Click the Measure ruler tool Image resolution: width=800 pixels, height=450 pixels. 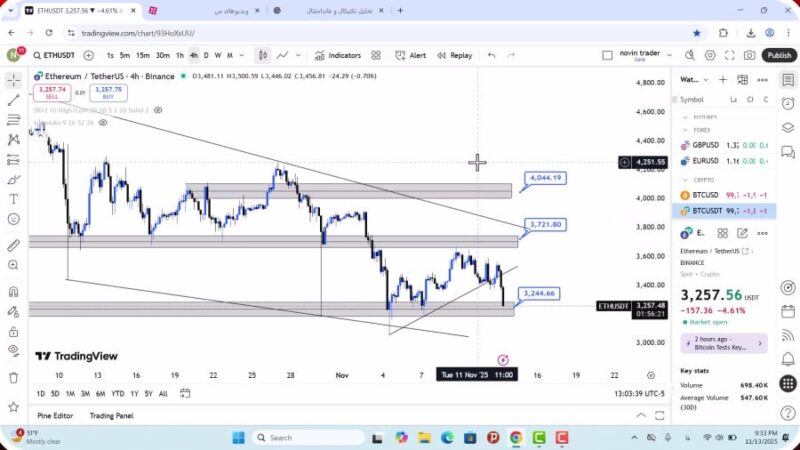(13, 245)
